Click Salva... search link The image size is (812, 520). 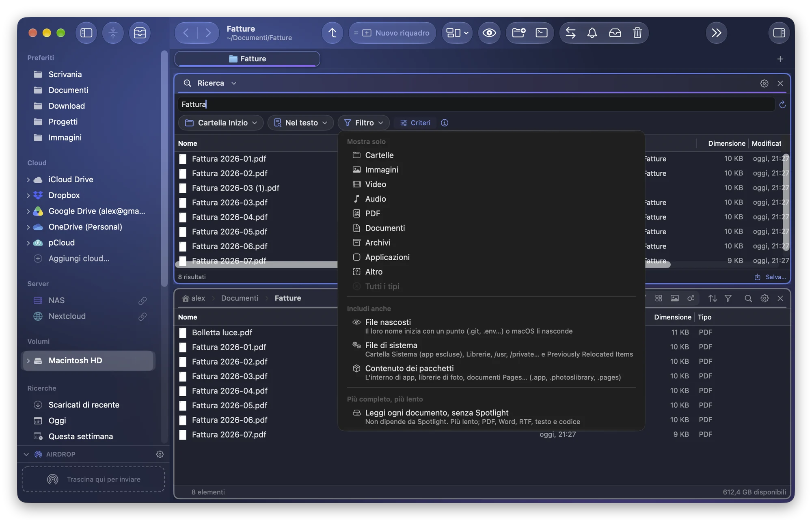771,277
